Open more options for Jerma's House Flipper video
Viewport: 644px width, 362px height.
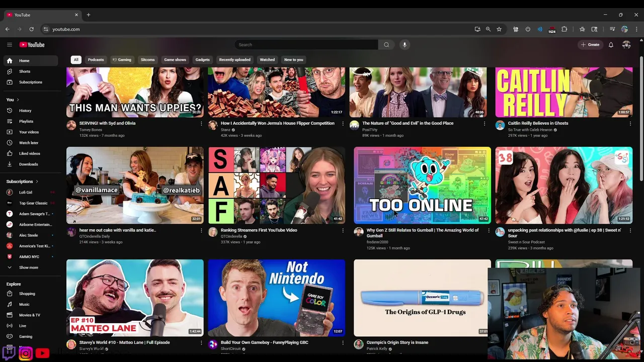(343, 123)
